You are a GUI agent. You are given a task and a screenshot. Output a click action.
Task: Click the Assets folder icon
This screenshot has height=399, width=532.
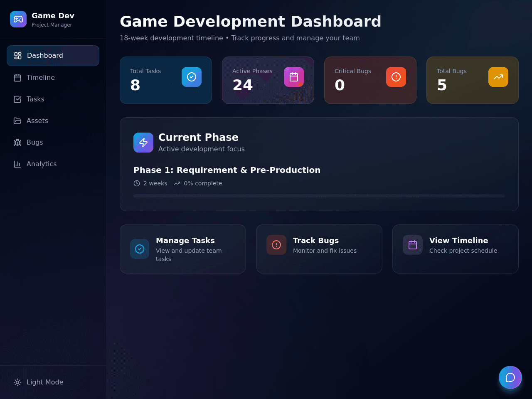pyautogui.click(x=17, y=121)
